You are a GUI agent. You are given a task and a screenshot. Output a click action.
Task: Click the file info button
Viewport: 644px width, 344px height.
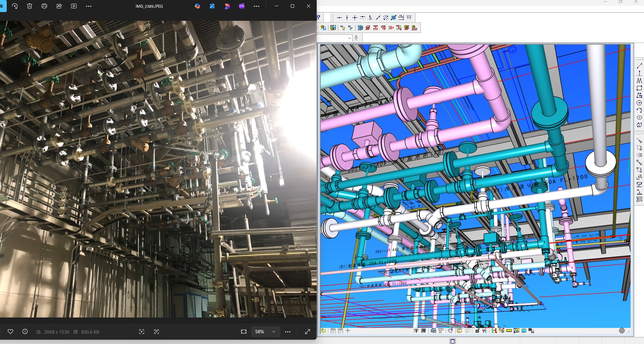tap(25, 332)
